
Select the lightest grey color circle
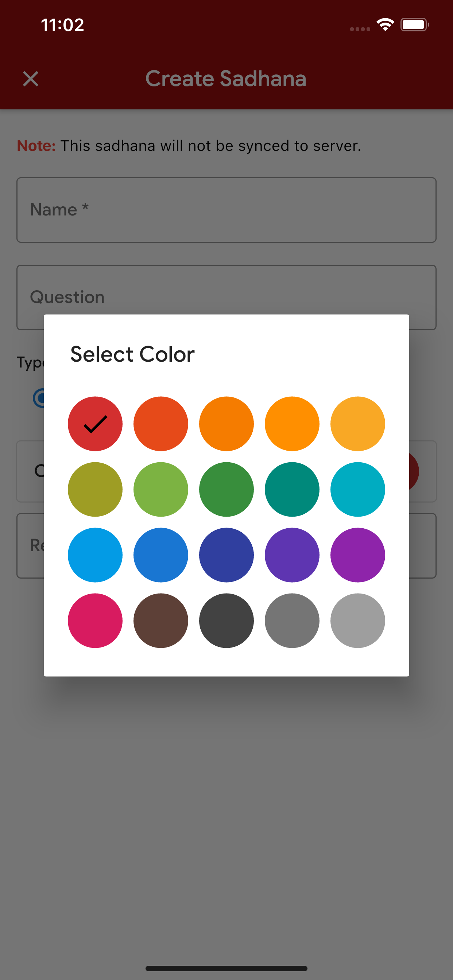[358, 621]
